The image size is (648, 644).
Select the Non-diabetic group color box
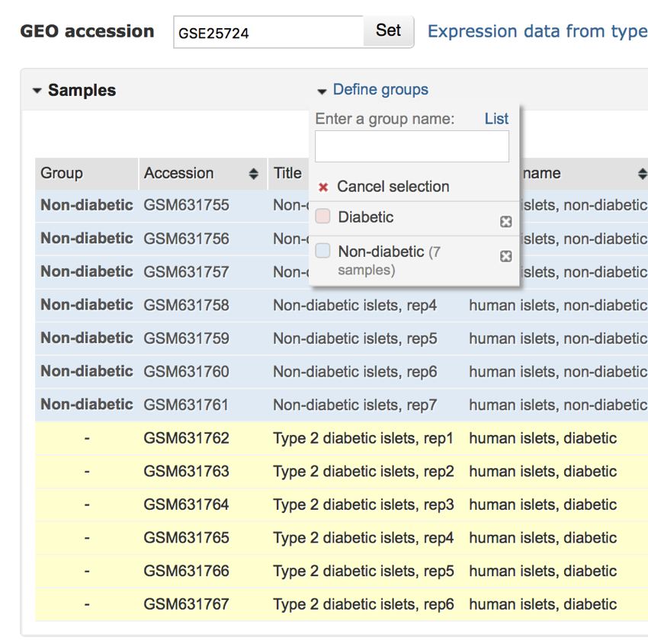click(323, 252)
